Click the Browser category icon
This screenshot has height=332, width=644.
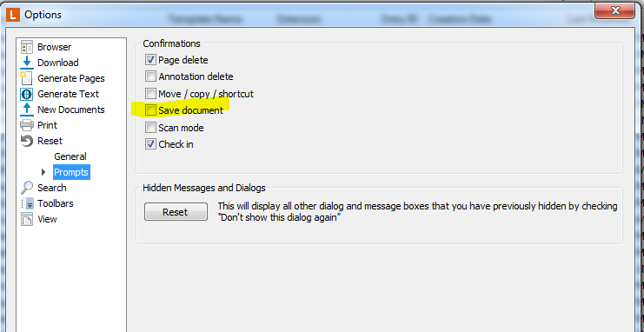pos(27,47)
